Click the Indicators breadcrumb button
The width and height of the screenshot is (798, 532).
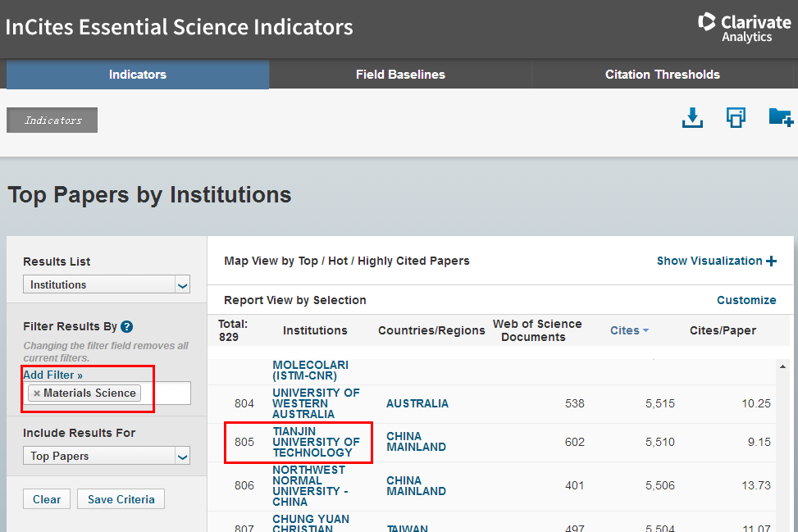(x=52, y=120)
